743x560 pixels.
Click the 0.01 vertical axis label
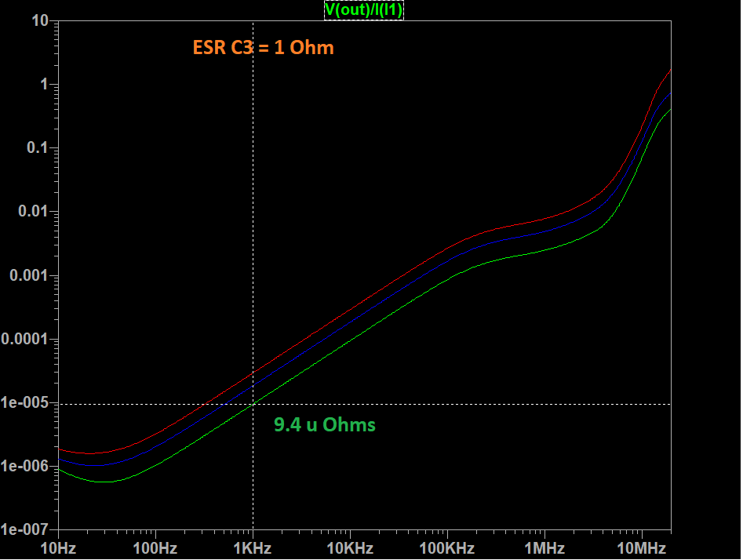point(33,211)
